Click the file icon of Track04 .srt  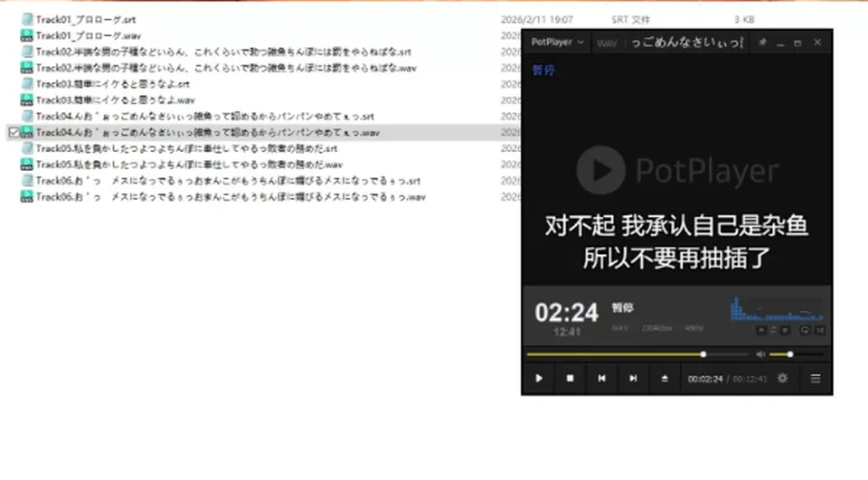coord(26,116)
